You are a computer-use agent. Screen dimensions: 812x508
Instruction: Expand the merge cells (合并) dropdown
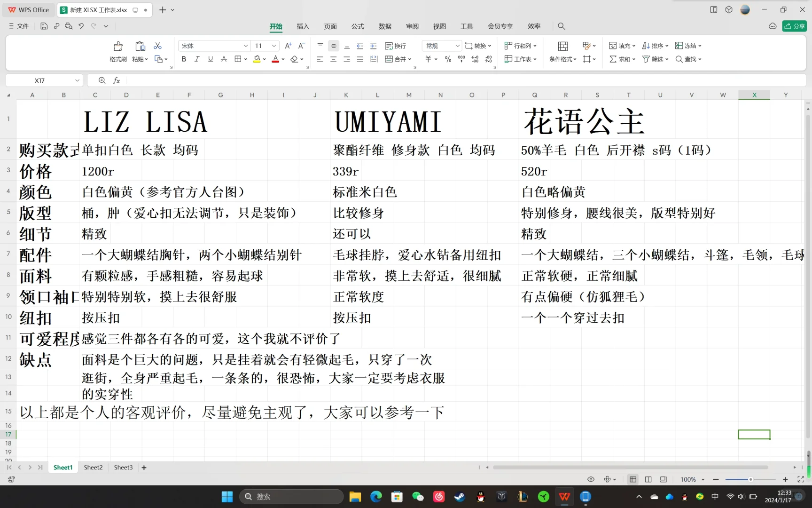pos(410,59)
